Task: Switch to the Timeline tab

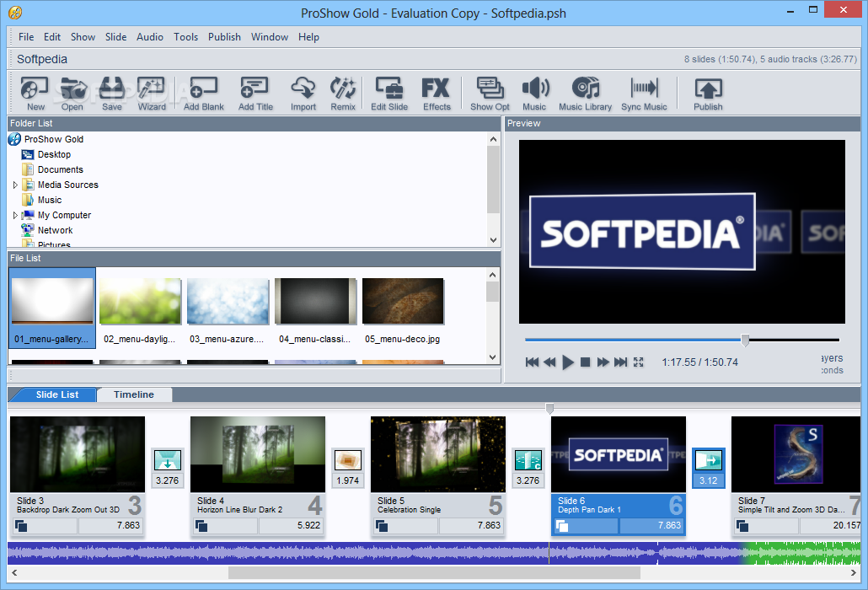Action: point(134,394)
